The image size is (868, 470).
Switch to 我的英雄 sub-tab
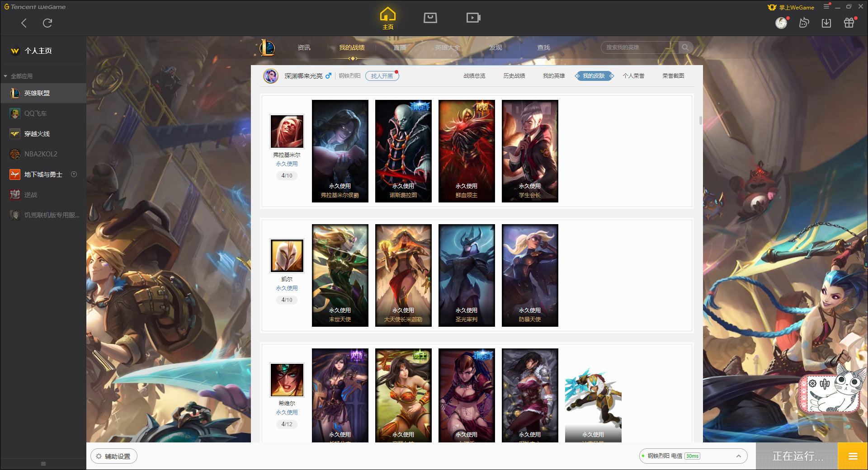pyautogui.click(x=554, y=76)
